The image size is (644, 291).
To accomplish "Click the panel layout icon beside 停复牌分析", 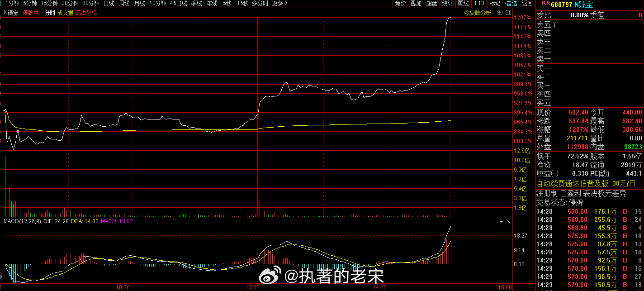I will tap(508, 13).
